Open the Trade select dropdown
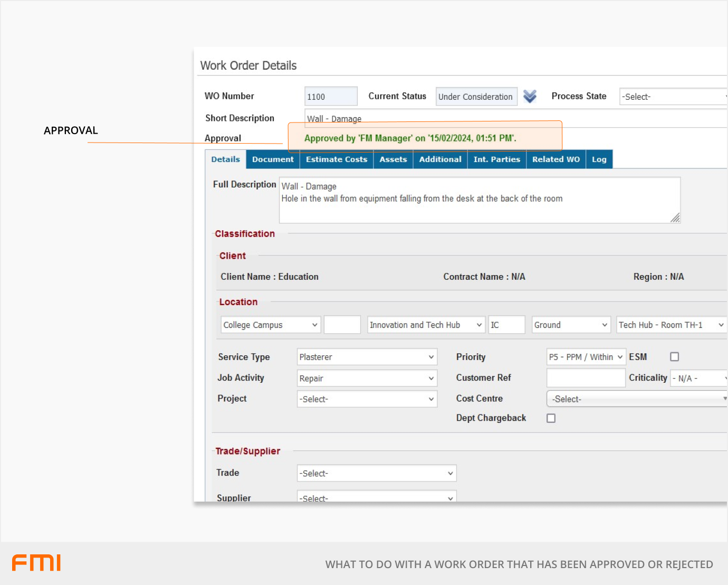The height and width of the screenshot is (585, 728). click(377, 474)
